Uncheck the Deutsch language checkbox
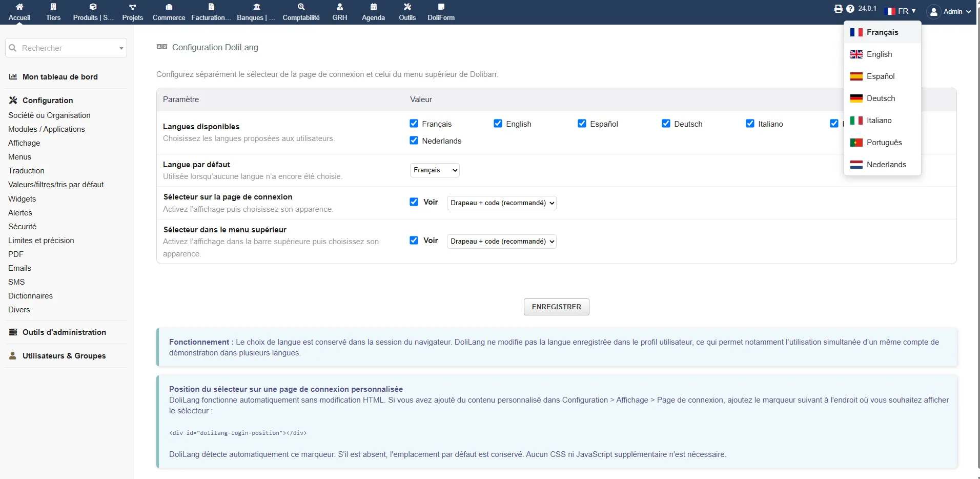This screenshot has width=980, height=479. 666,123
